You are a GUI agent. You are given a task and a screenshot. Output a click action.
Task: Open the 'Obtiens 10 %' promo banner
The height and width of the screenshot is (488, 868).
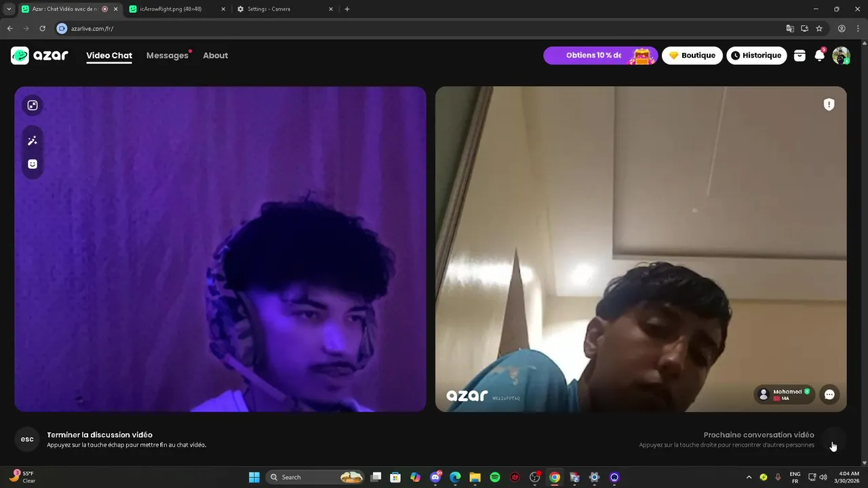tap(601, 56)
